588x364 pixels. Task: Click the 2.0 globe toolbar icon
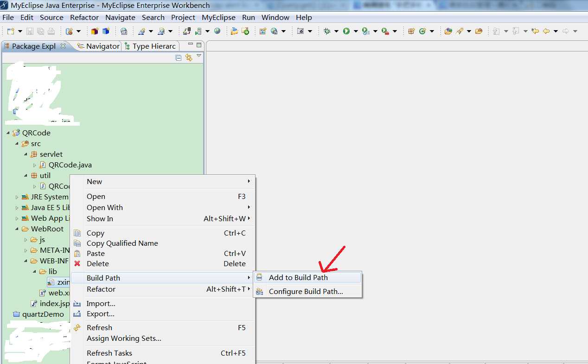tap(124, 32)
